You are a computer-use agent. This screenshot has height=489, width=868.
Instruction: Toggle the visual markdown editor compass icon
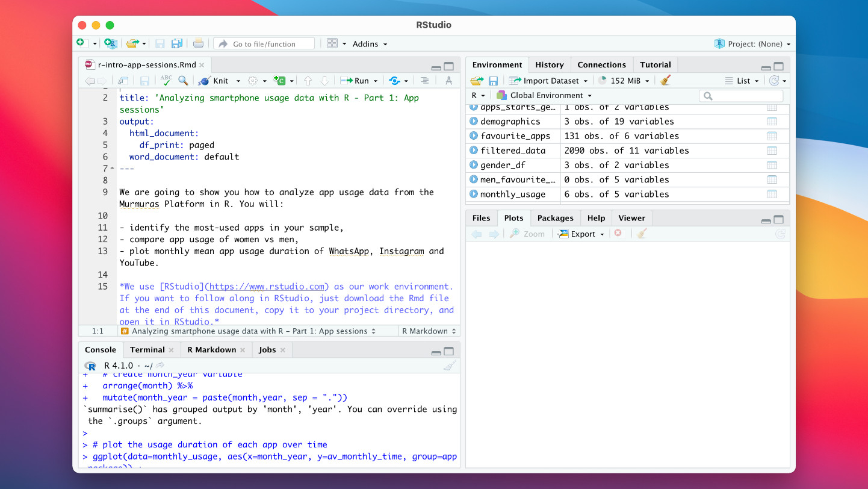click(448, 80)
